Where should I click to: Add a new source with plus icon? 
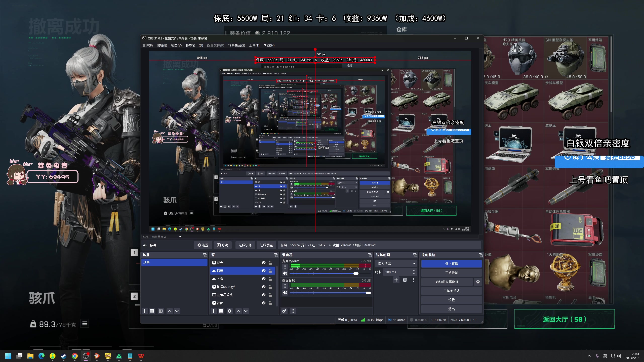coord(214,311)
